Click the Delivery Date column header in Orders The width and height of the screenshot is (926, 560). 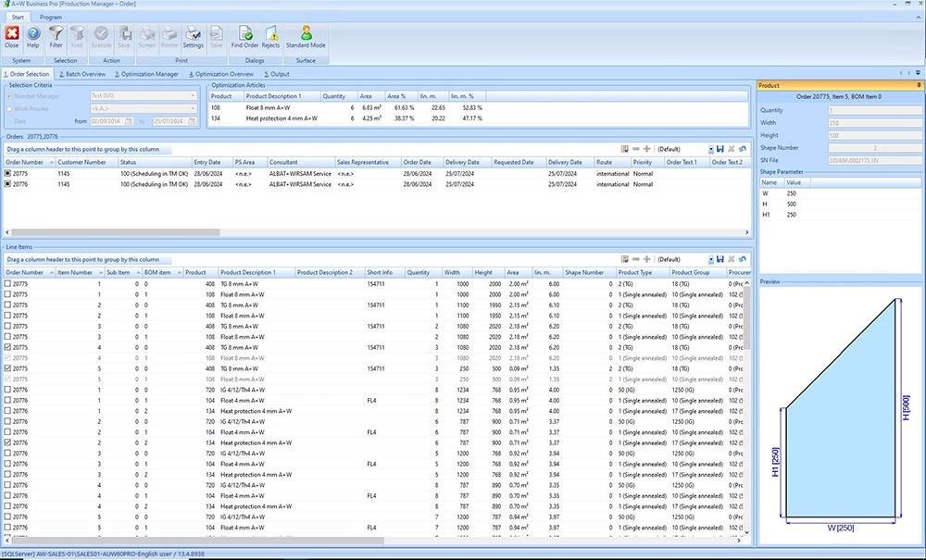click(x=461, y=162)
